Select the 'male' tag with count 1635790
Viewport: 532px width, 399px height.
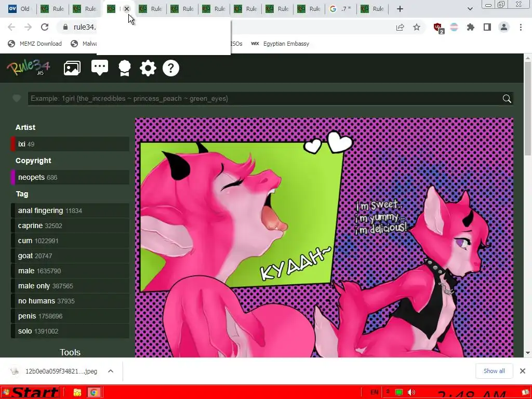point(70,271)
